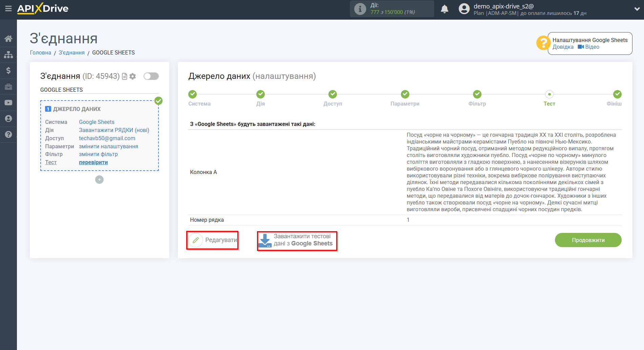This screenshot has height=350, width=644.
Task: Click the ДЖЕРЕЛО ДАНИХ block header
Action: pos(77,109)
